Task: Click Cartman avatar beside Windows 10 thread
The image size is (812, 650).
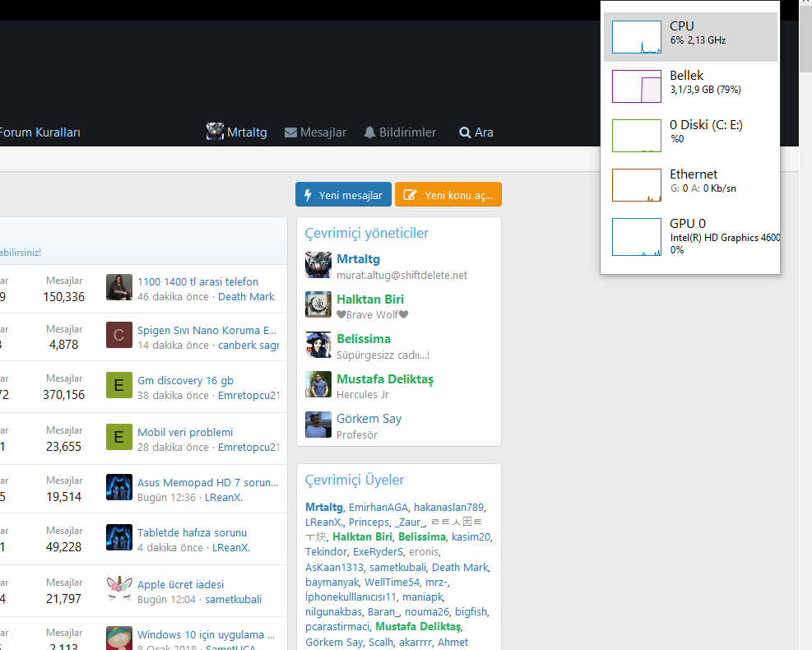Action: click(119, 638)
